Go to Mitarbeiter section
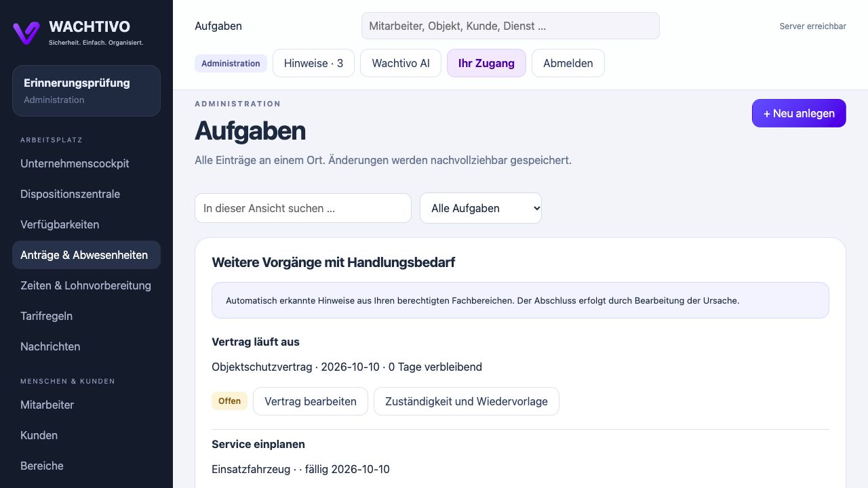This screenshot has height=488, width=868. (x=86, y=405)
